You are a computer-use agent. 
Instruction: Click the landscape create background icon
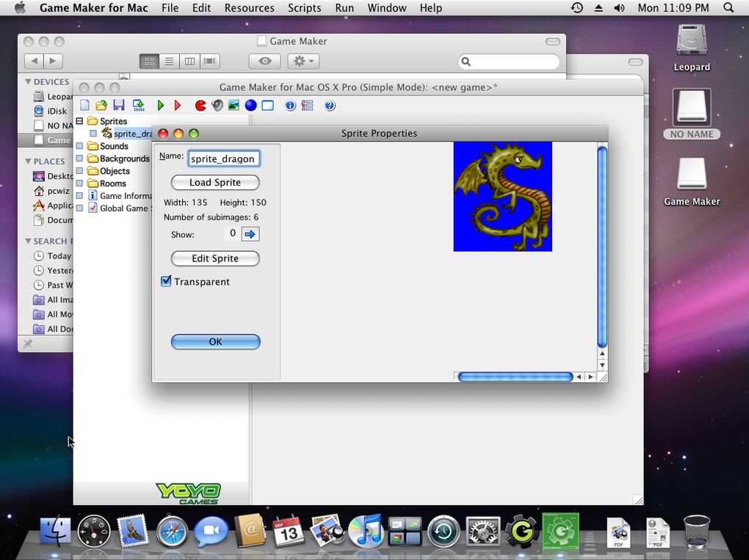click(x=234, y=106)
